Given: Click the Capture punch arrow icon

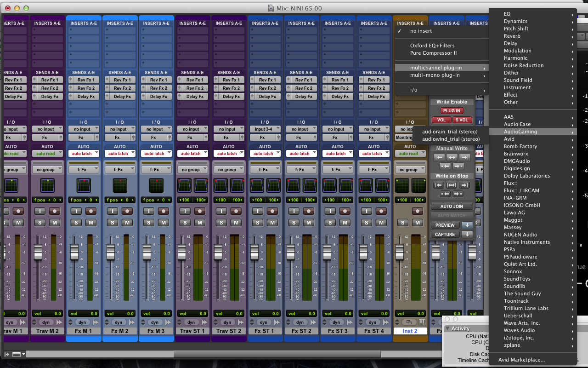Looking at the screenshot, I should (467, 234).
